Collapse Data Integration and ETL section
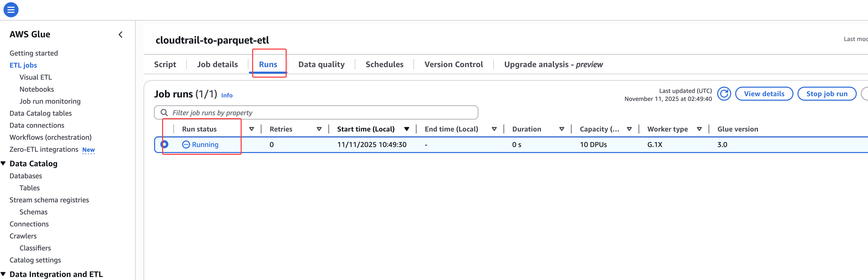 pos(3,274)
